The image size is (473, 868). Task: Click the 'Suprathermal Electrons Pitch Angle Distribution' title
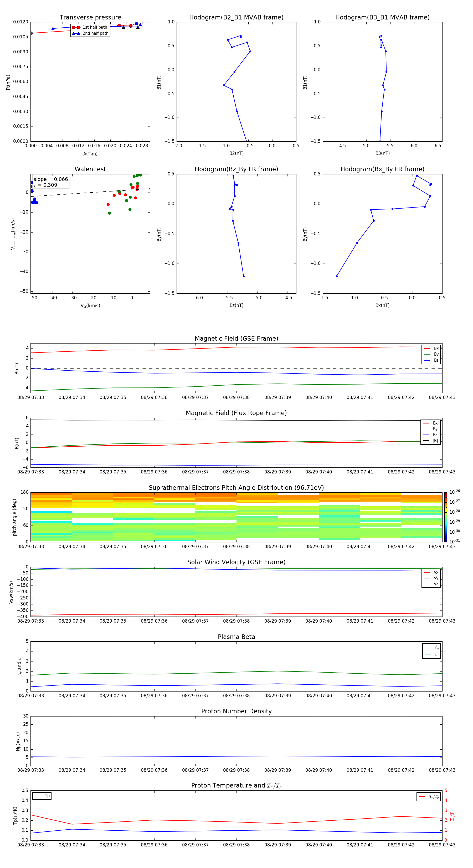coord(236,488)
